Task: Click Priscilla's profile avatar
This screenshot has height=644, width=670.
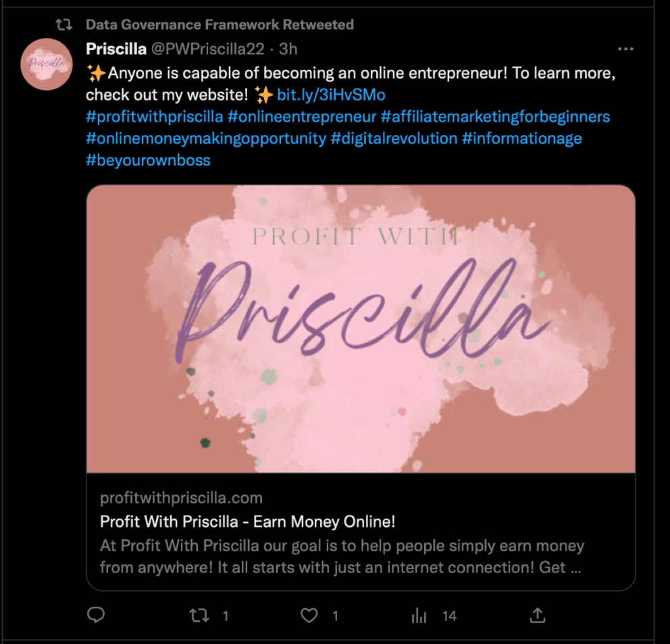Action: [47, 64]
